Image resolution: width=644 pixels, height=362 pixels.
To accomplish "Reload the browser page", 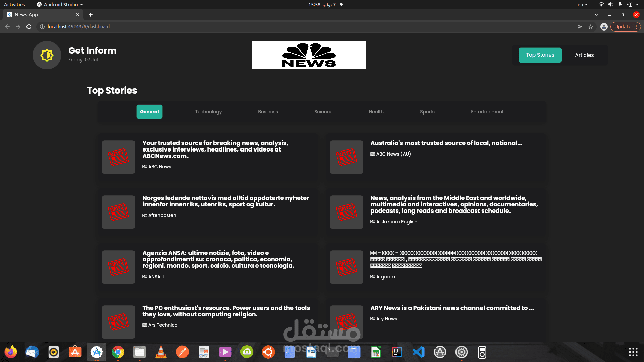I will pyautogui.click(x=29, y=27).
